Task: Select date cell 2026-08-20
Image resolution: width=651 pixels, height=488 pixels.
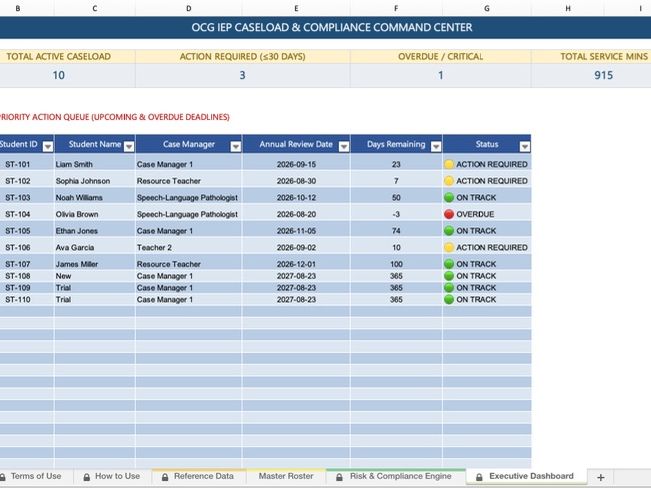Action: (296, 214)
